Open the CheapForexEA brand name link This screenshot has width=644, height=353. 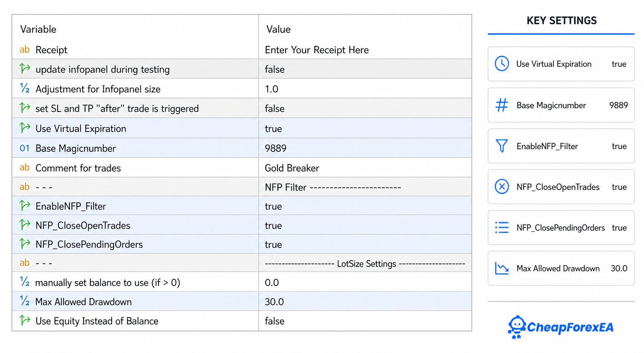point(570,327)
